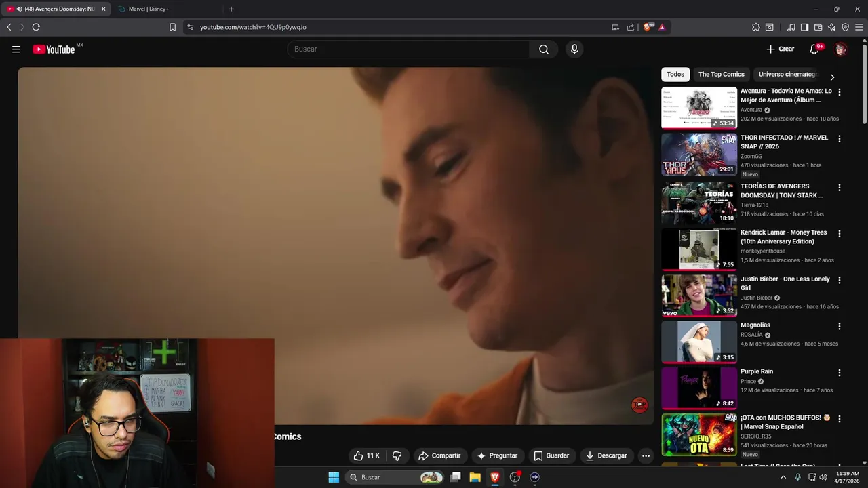Click the Compartir share button

(439, 455)
